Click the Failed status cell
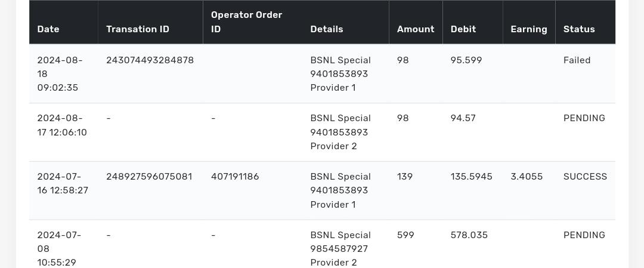This screenshot has height=268, width=644. coord(577,60)
